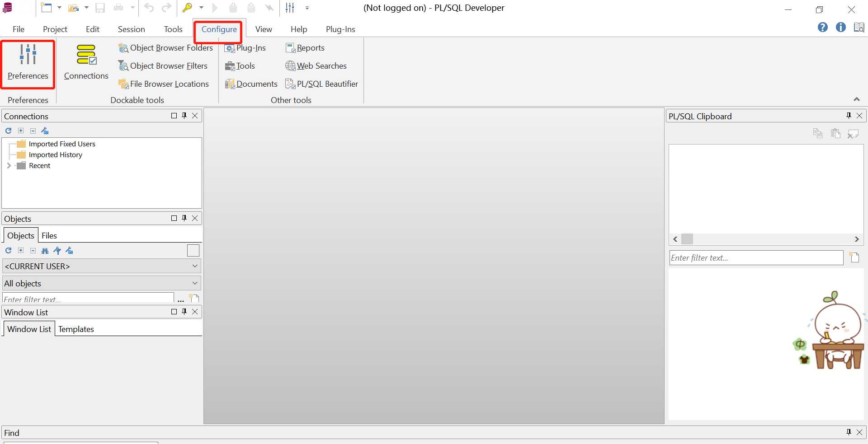Viewport: 868px width, 444px height.
Task: Open Documents configuration
Action: coord(251,84)
